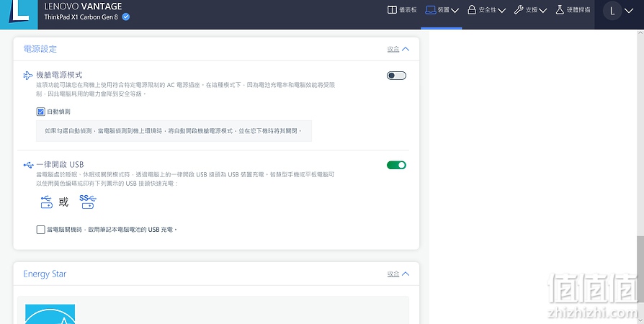Image resolution: width=644 pixels, height=324 pixels.
Task: Enable USB charging when computer is off
Action: (x=40, y=230)
